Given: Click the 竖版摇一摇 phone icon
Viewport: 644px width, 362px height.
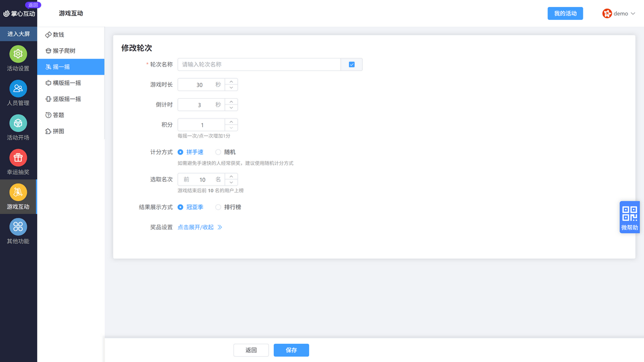Looking at the screenshot, I should pyautogui.click(x=48, y=99).
